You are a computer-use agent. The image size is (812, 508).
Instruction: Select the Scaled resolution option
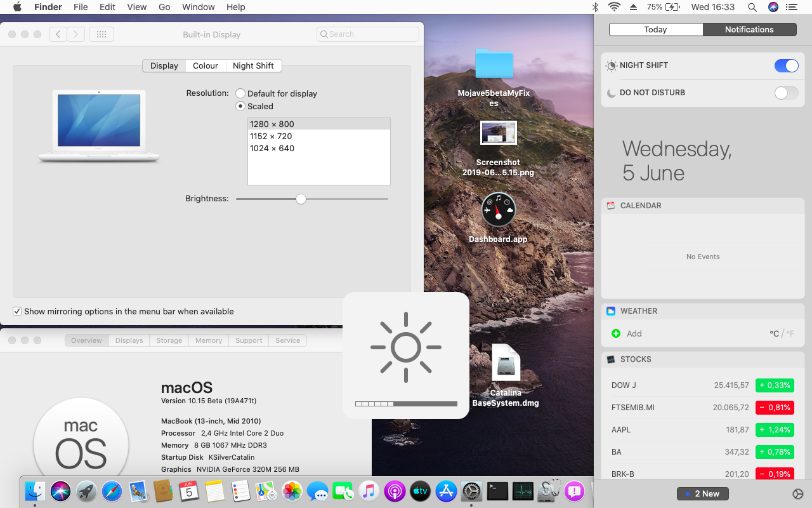tap(240, 106)
